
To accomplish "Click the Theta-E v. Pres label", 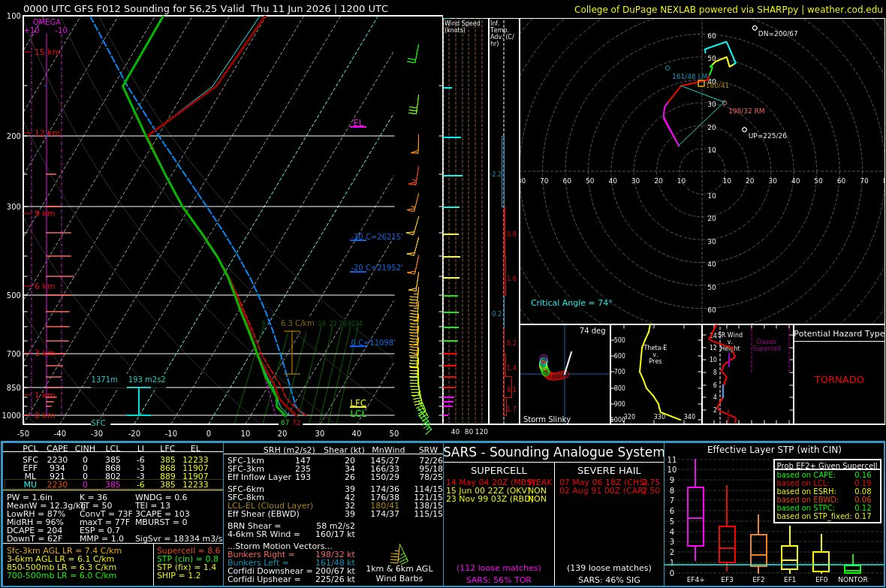I will point(655,354).
